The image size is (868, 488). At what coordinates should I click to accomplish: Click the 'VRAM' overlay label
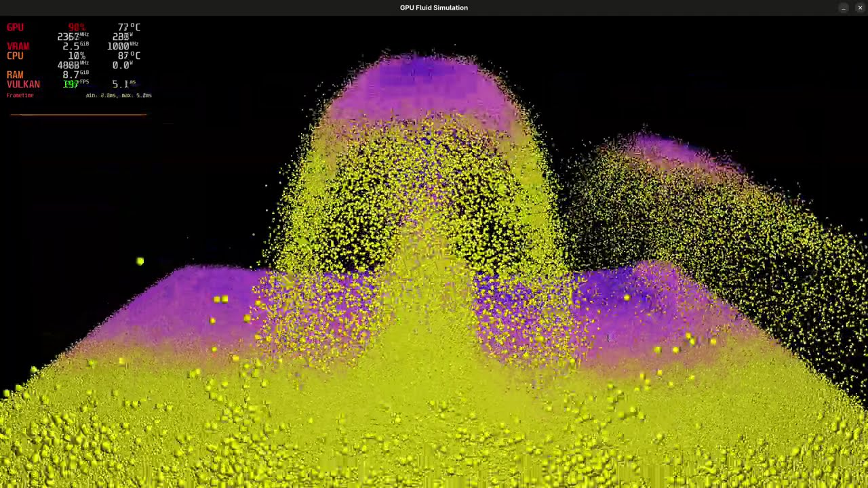pos(18,46)
